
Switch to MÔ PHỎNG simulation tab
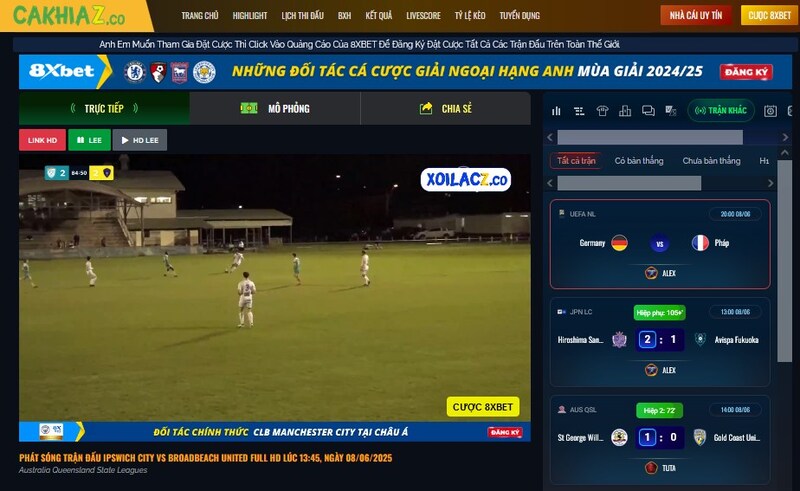(x=275, y=108)
